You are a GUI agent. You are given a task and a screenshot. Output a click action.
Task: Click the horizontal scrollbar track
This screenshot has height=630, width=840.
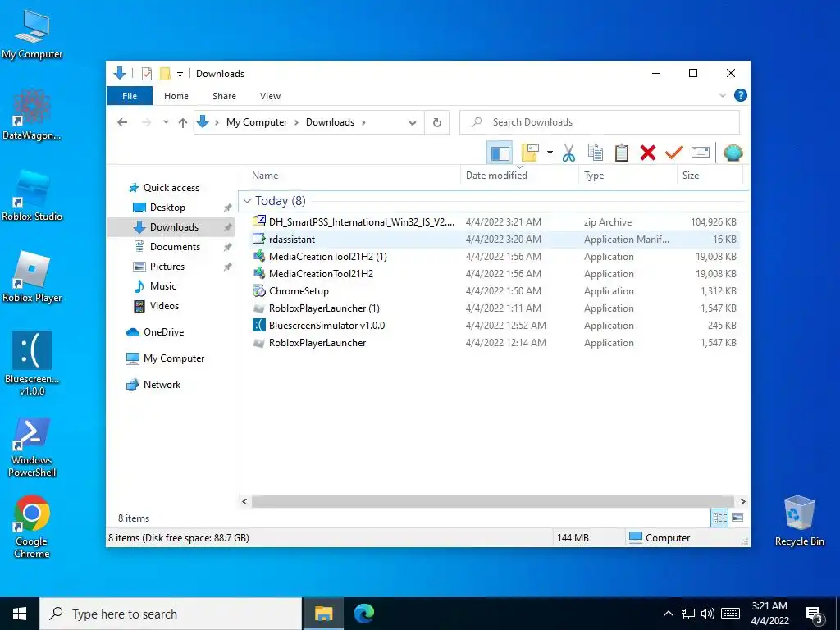click(493, 501)
